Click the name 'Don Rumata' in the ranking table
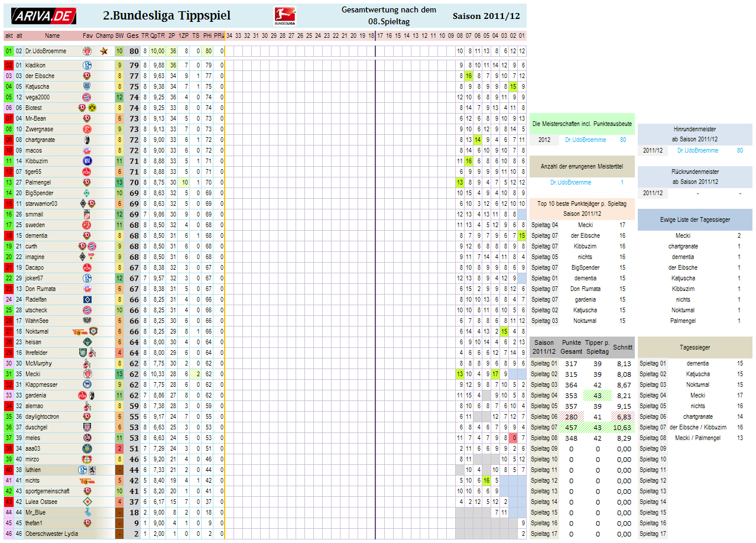756x543 pixels. 41,289
